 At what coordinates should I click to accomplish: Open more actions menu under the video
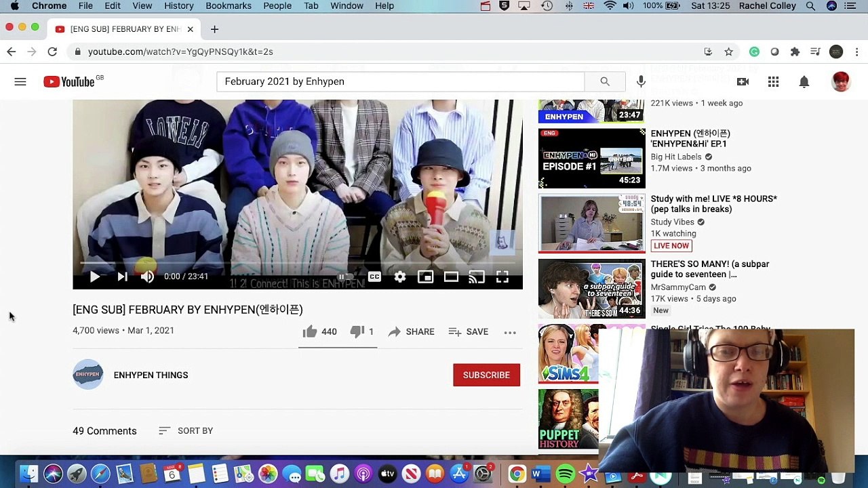[510, 332]
